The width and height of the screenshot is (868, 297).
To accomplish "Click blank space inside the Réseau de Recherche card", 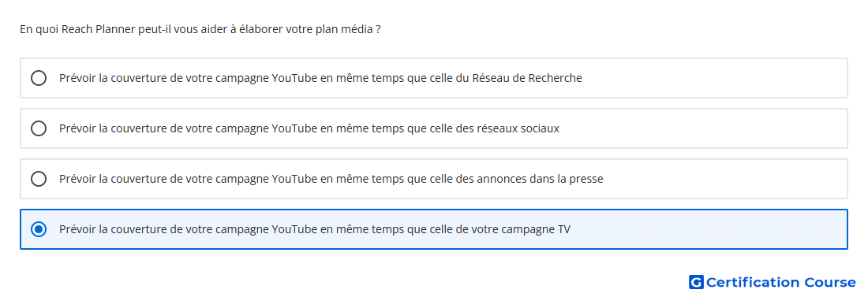I will 714,78.
